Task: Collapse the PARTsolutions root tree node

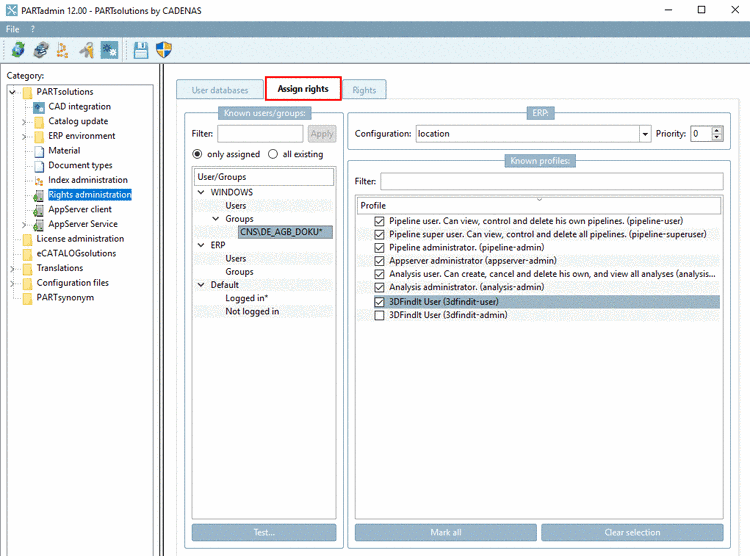Action: point(12,92)
